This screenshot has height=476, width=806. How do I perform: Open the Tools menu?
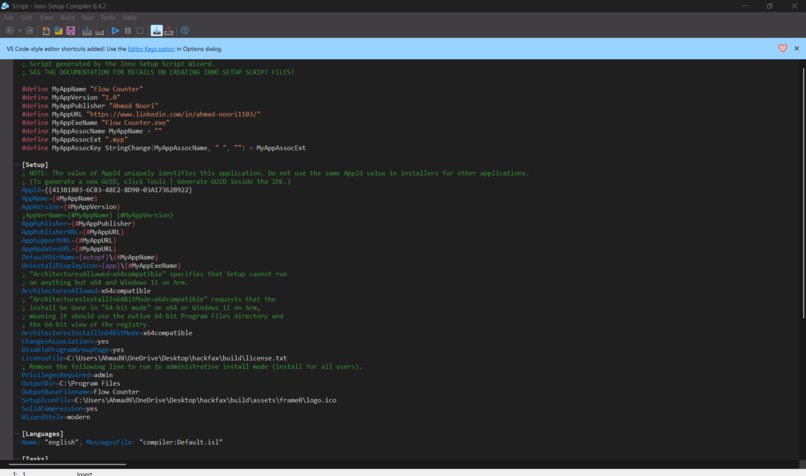pos(108,17)
